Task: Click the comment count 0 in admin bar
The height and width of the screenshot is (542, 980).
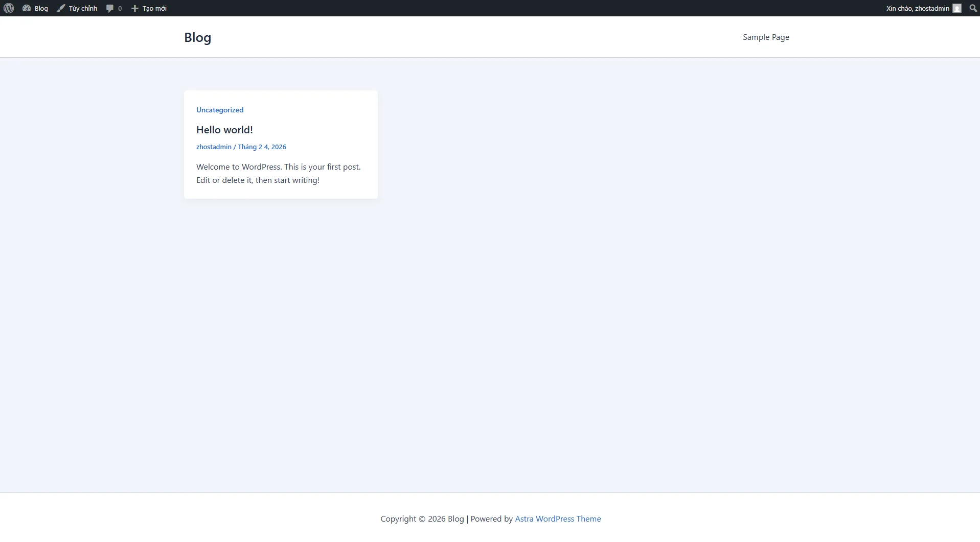Action: (x=120, y=9)
